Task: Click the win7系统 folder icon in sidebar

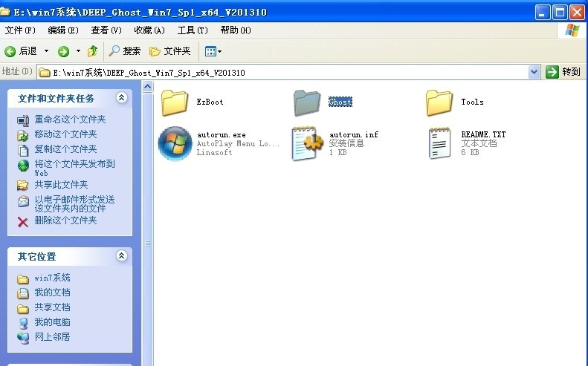Action: pos(23,279)
